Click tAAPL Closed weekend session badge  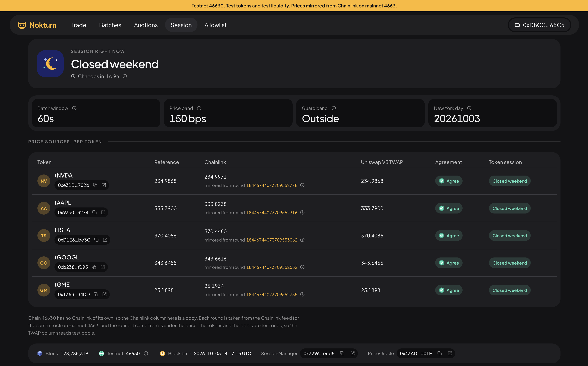(510, 208)
